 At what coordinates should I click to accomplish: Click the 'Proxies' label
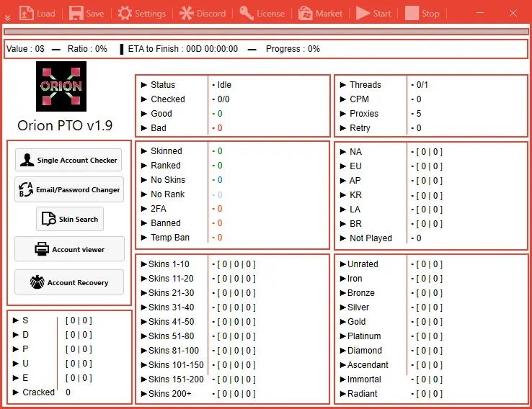pyautogui.click(x=364, y=114)
